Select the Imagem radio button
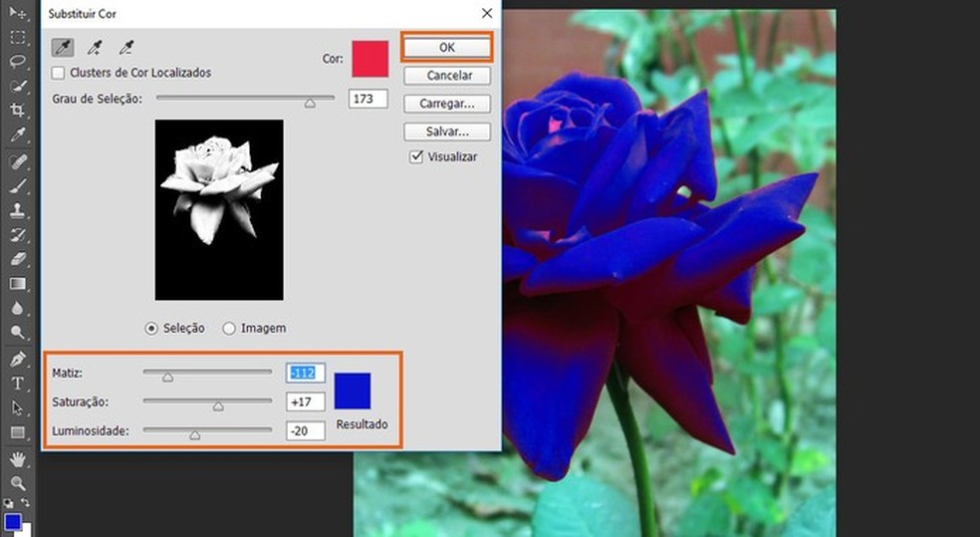The height and width of the screenshot is (537, 980). (229, 328)
